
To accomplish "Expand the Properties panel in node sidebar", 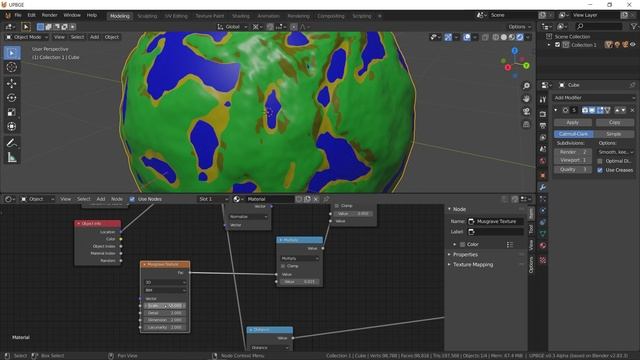I will tap(465, 255).
